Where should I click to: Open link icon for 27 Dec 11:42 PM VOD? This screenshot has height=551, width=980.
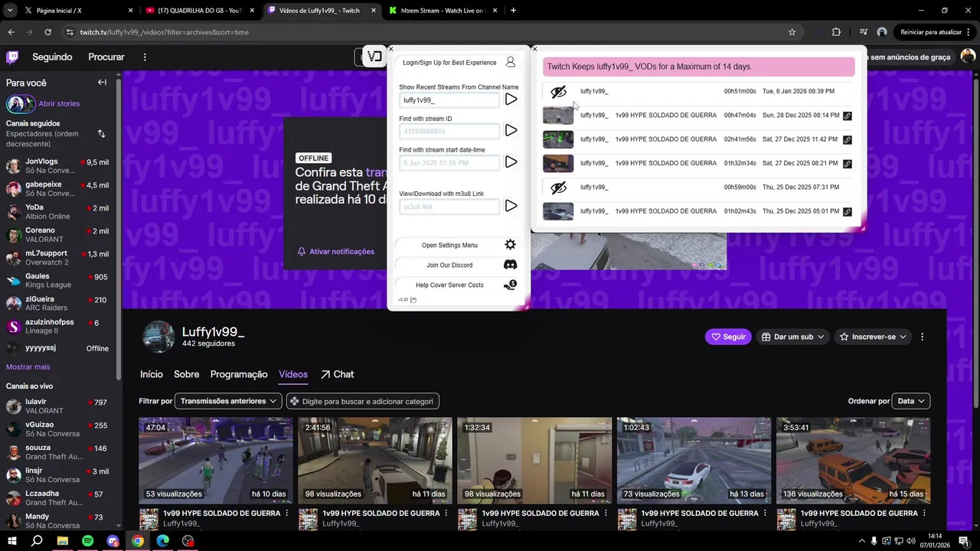pos(848,140)
